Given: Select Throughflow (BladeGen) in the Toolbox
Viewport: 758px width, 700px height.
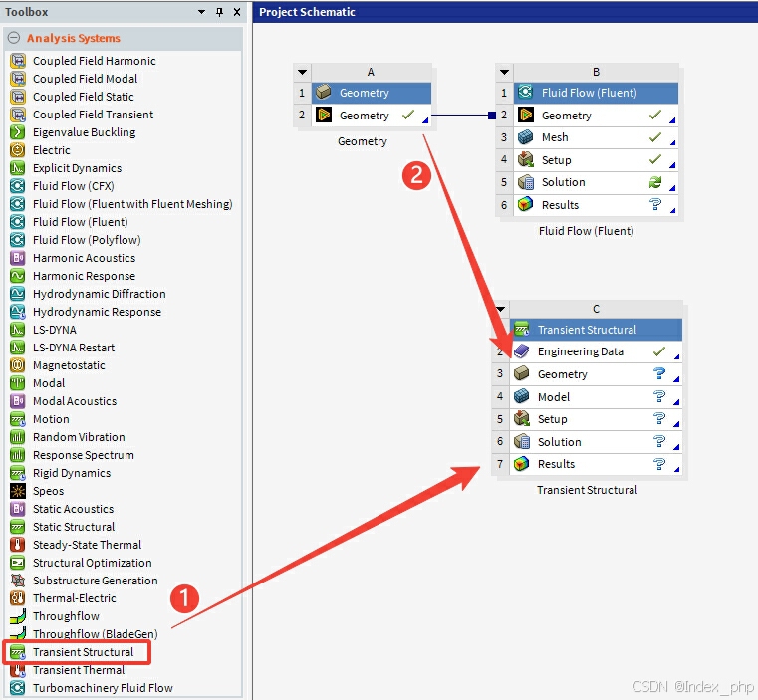Looking at the screenshot, I should point(96,633).
